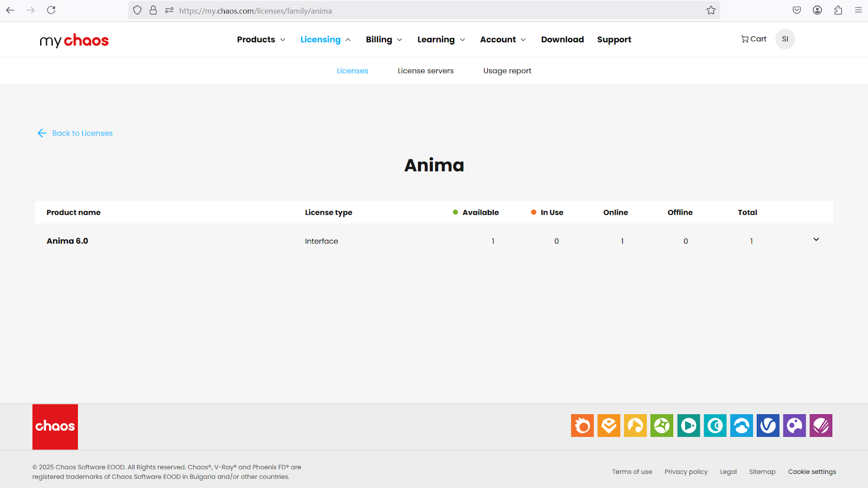Expand the Anima 6.0 license row
This screenshot has height=488, width=868.
click(816, 240)
